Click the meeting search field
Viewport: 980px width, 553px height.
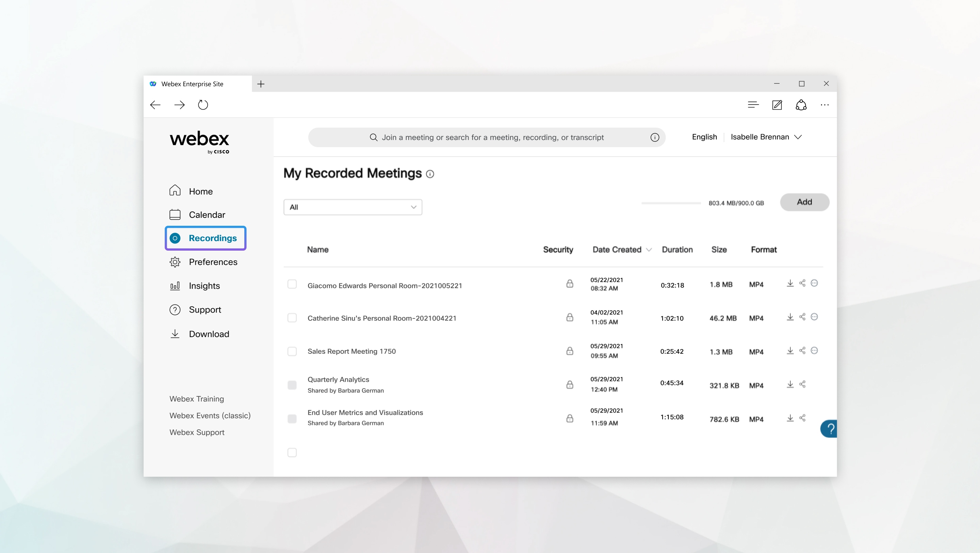pyautogui.click(x=487, y=137)
